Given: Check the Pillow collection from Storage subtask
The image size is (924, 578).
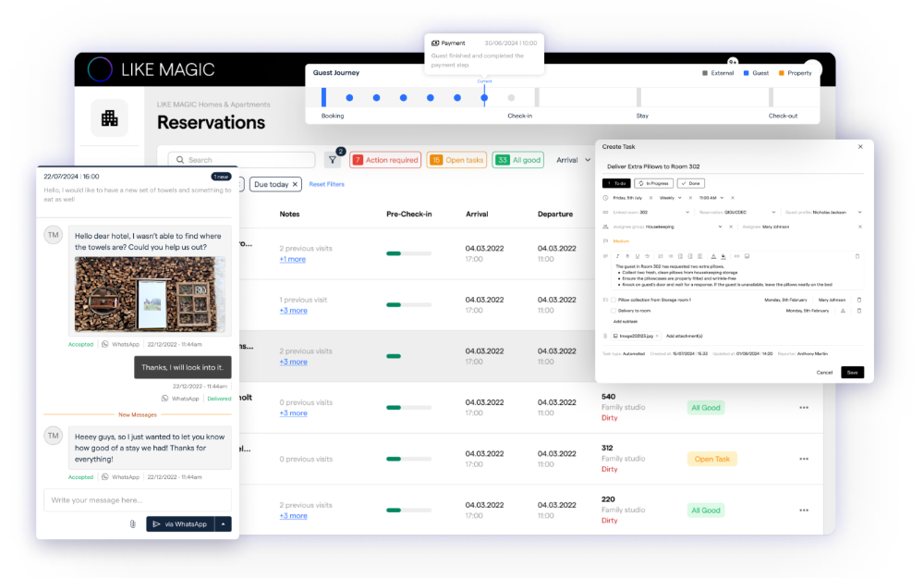Looking at the screenshot, I should pos(614,300).
